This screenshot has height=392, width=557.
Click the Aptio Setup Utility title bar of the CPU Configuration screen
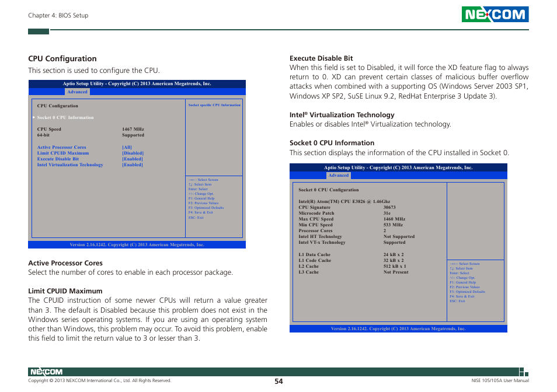pyautogui.click(x=137, y=84)
